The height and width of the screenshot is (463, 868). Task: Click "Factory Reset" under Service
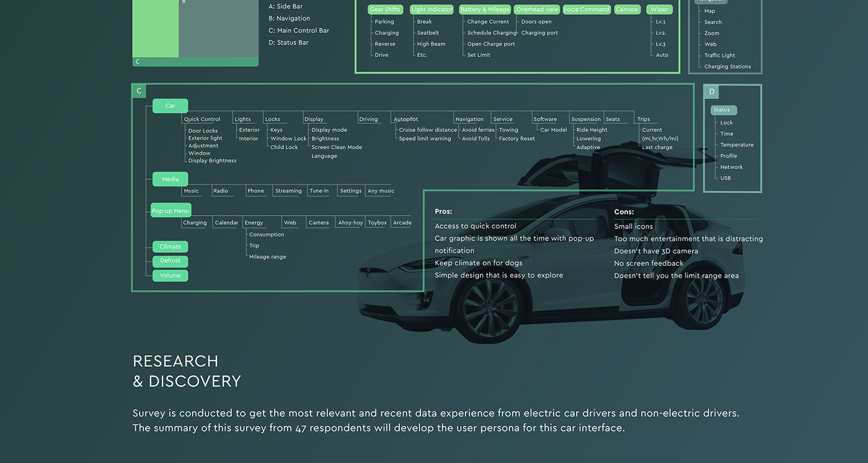[517, 139]
